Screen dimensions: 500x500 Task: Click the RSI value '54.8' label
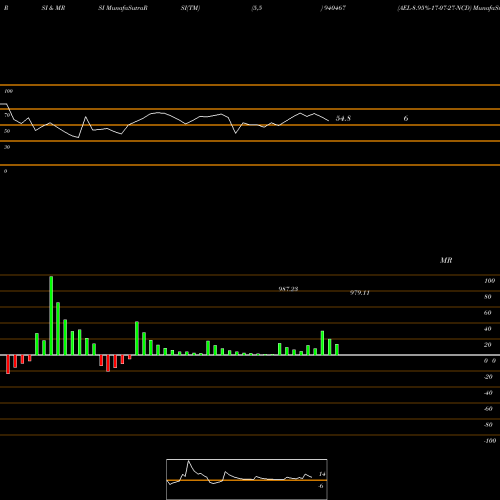pyautogui.click(x=343, y=118)
